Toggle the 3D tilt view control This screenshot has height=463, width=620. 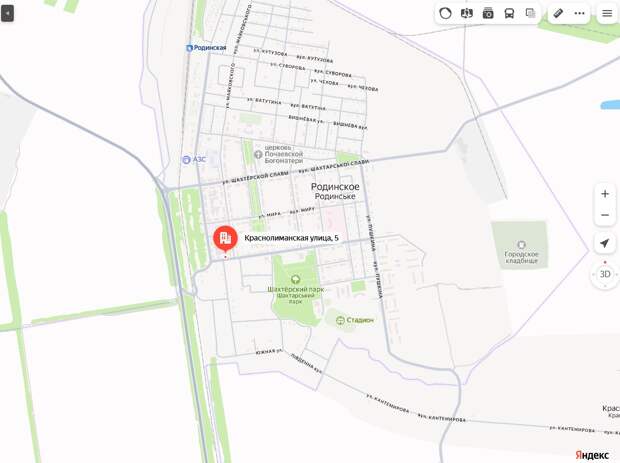click(x=605, y=274)
